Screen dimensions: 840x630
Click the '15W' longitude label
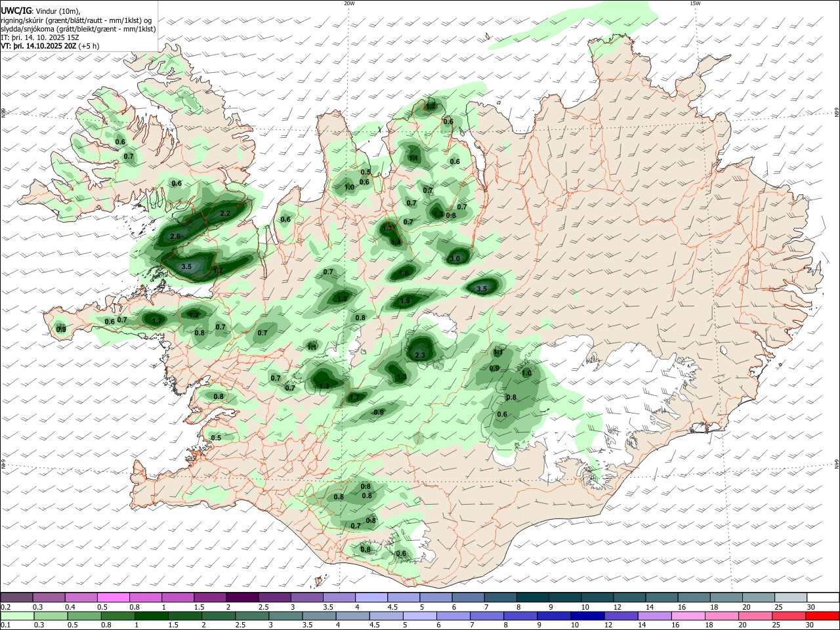(x=695, y=3)
